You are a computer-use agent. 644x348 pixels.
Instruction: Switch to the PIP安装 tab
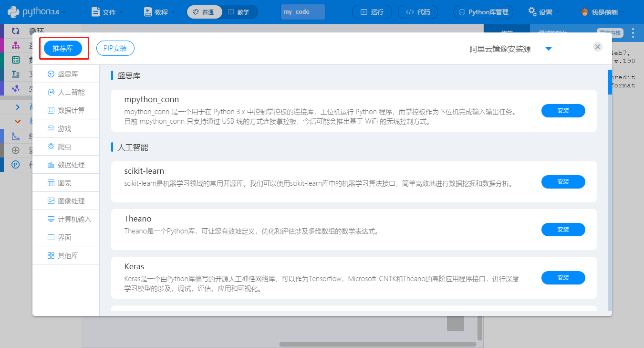click(115, 48)
